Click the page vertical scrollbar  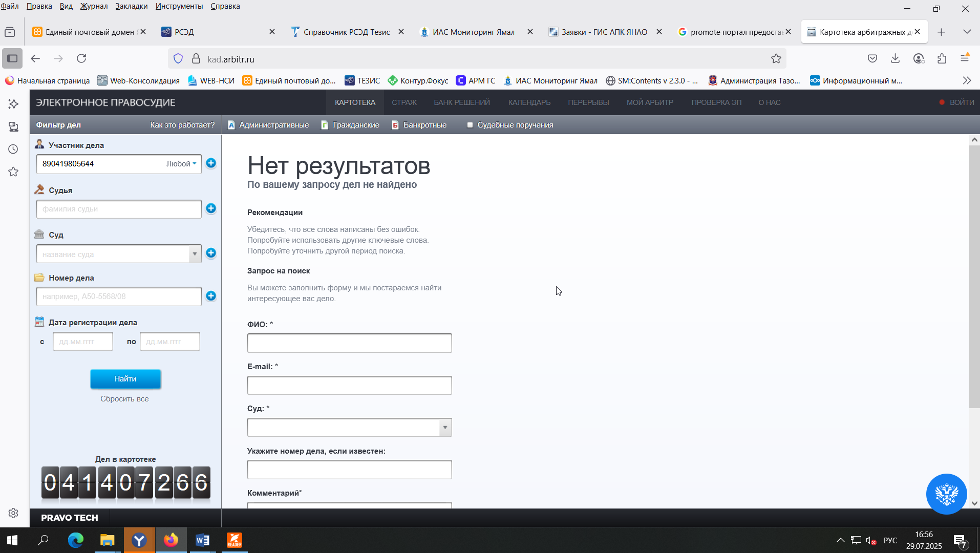click(x=974, y=276)
